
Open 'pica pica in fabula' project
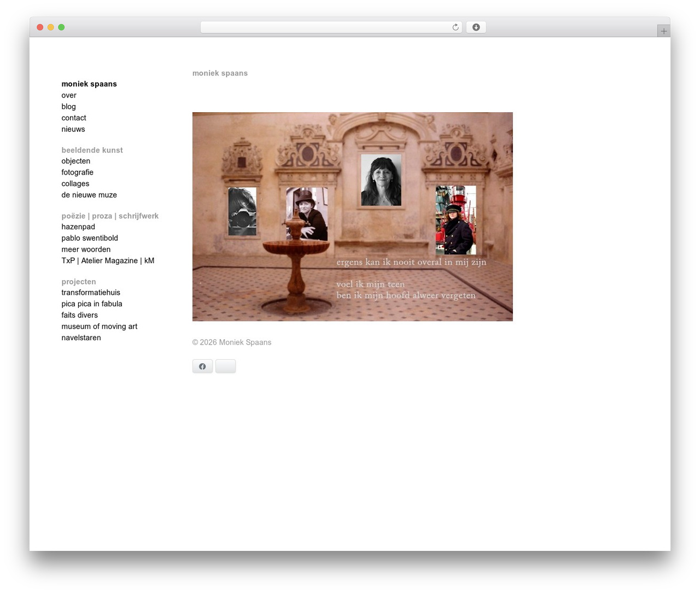(x=92, y=304)
